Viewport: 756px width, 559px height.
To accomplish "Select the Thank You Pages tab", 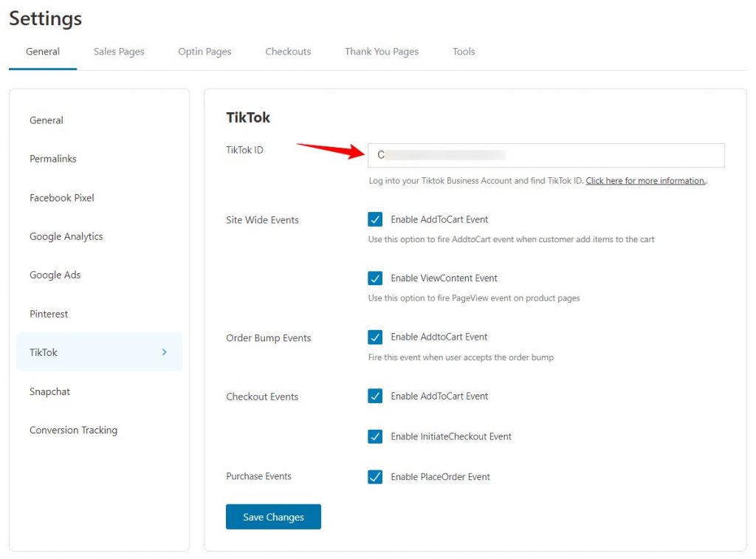I will pyautogui.click(x=382, y=52).
